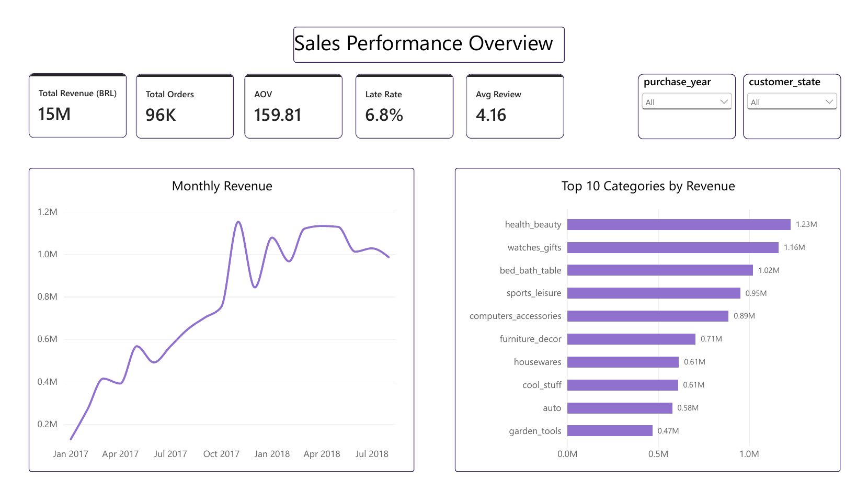This screenshot has width=868, height=502.
Task: Click the Top 10 Categories by Revenue title
Action: [648, 186]
